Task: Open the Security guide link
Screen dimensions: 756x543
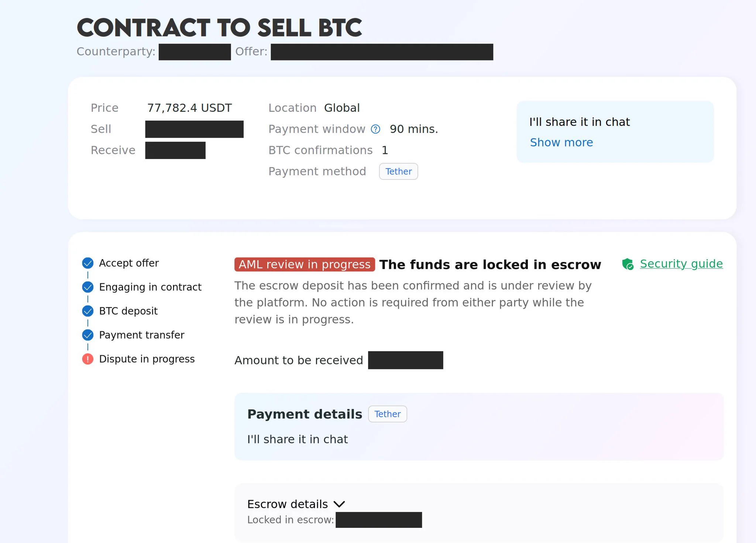Action: 681,264
